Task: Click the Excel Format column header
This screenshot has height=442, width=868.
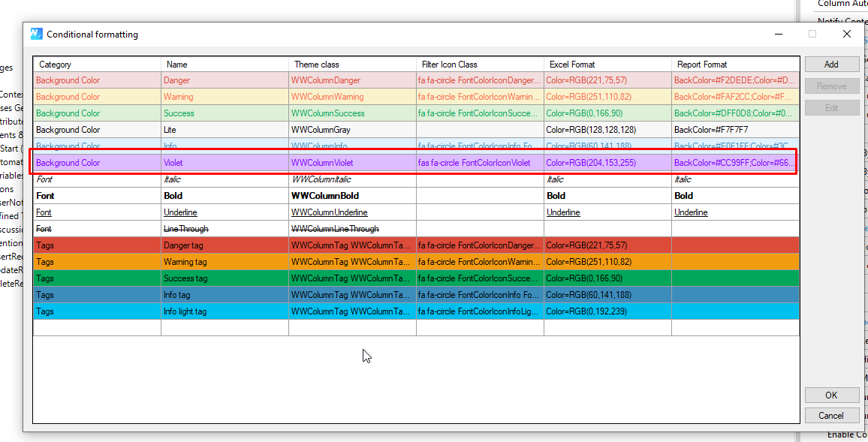Action: pos(607,65)
